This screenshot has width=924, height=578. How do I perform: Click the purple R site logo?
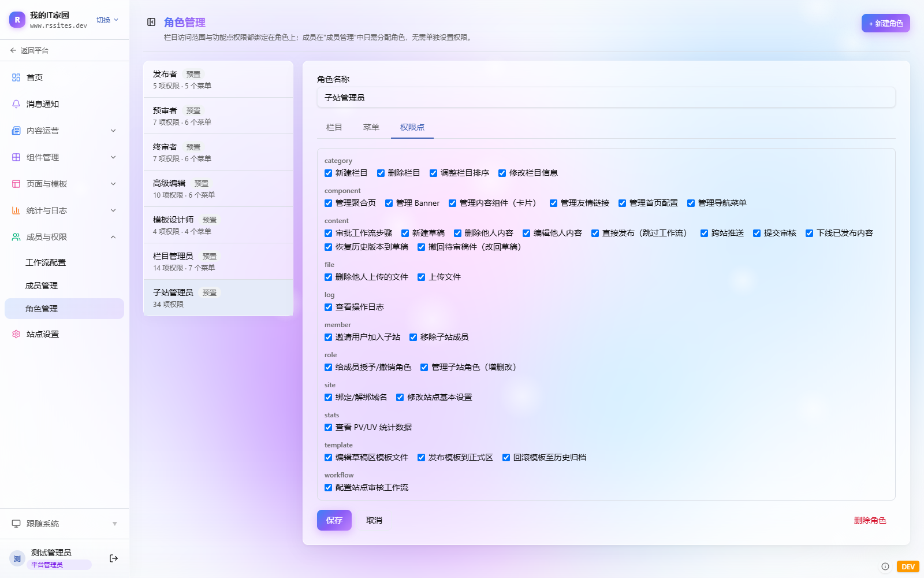point(17,20)
